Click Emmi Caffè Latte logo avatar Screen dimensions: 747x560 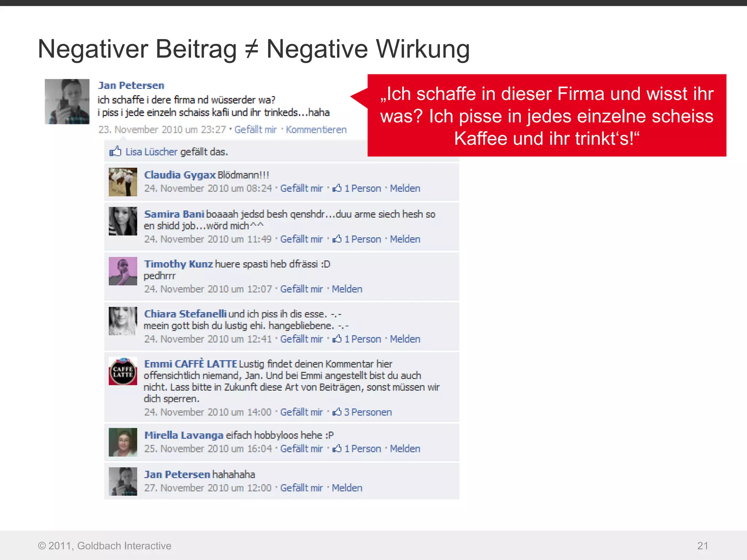coord(123,371)
